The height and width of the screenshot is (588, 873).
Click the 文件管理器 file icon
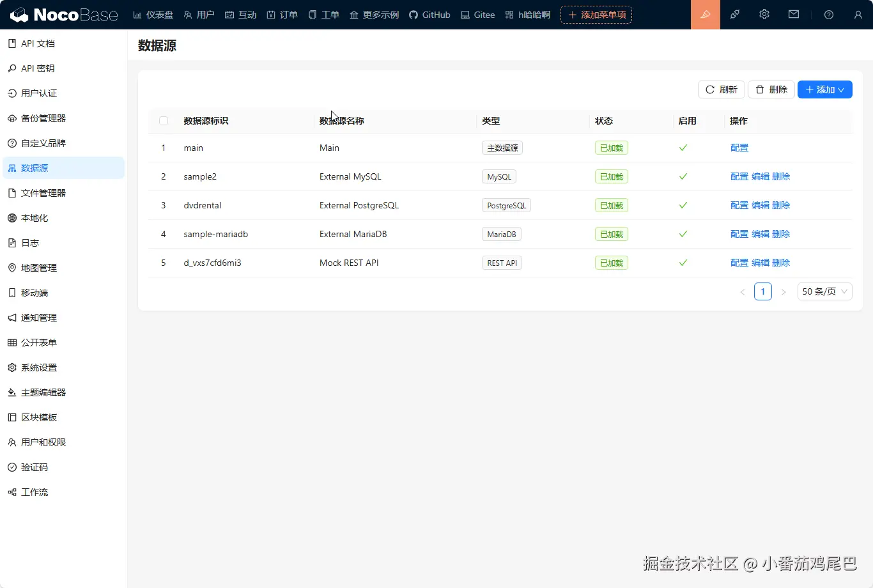tap(12, 193)
